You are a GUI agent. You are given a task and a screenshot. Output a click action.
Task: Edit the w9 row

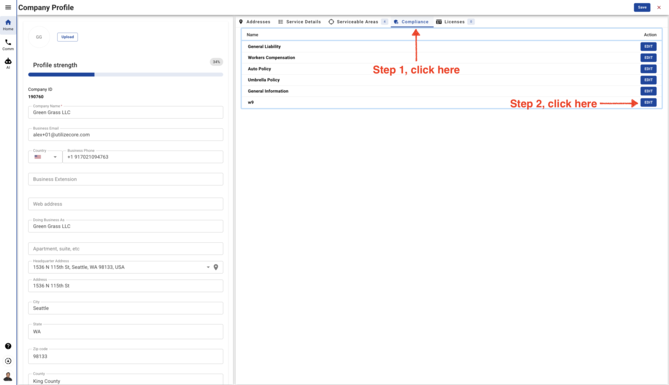[648, 102]
